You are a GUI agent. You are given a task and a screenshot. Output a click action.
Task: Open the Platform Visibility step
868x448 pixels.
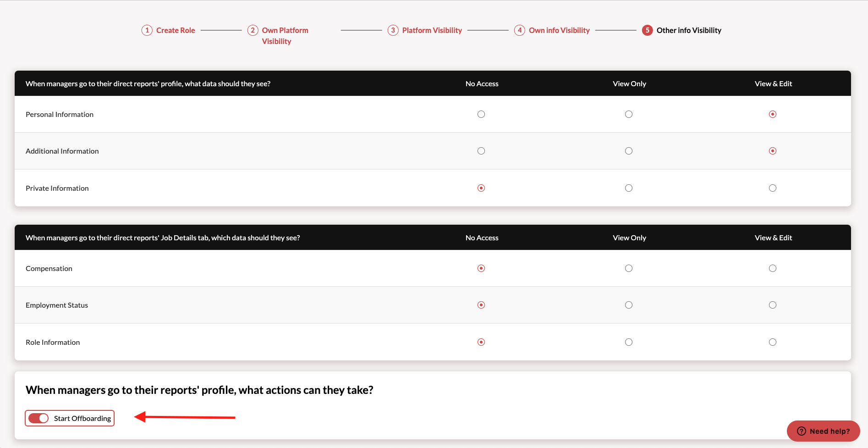pos(432,30)
